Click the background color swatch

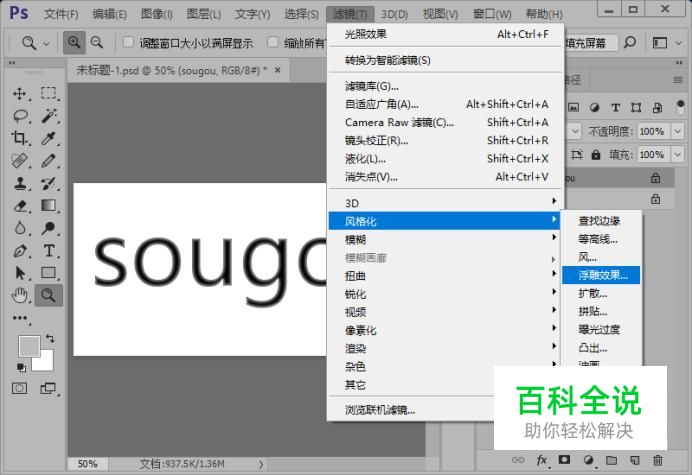(47, 364)
